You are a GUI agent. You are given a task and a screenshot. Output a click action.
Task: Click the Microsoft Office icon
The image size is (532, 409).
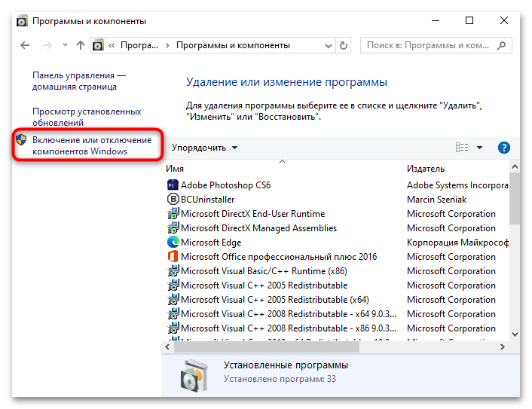pyautogui.click(x=173, y=256)
